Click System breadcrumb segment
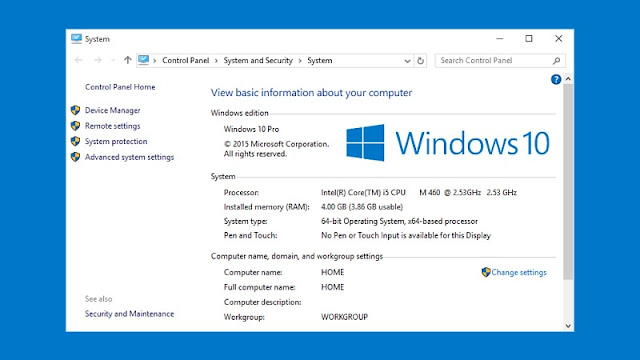 coord(320,60)
